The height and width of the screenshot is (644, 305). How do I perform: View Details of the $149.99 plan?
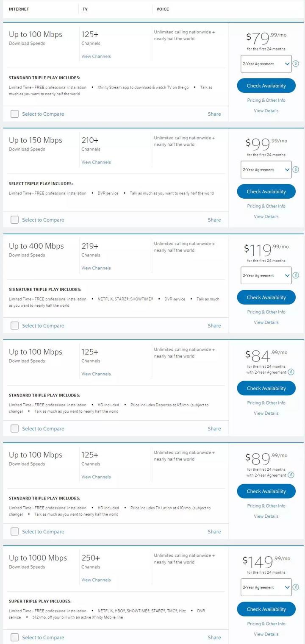[x=266, y=634]
